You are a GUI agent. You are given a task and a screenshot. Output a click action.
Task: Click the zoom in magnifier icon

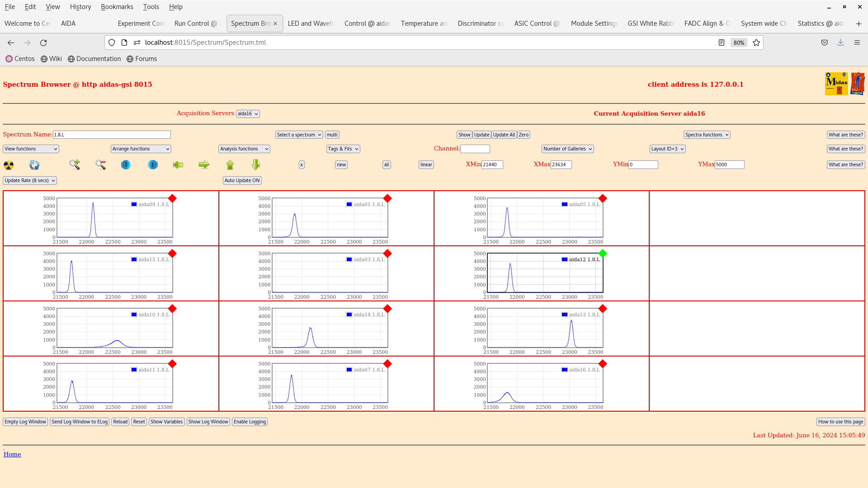point(75,164)
